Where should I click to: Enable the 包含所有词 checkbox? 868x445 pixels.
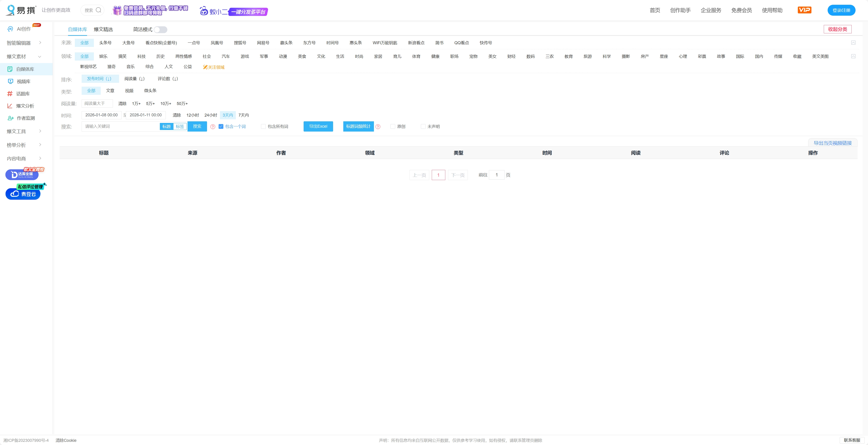263,126
